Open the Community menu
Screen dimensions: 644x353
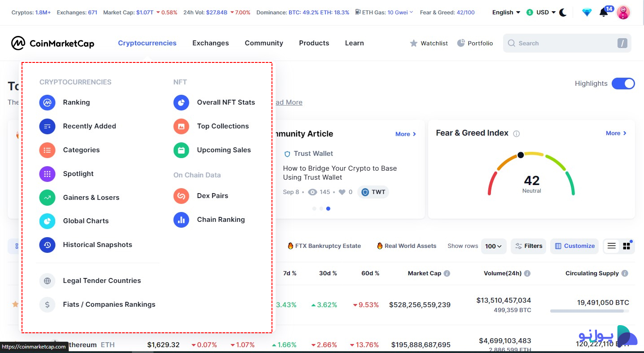[x=264, y=43]
